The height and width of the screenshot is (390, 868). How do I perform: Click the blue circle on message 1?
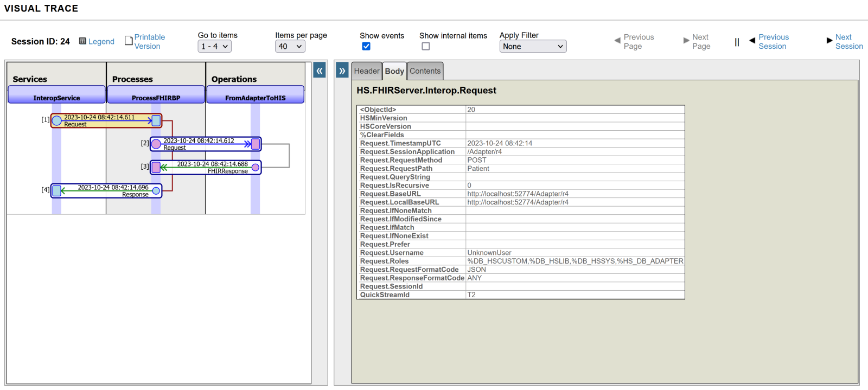point(57,121)
